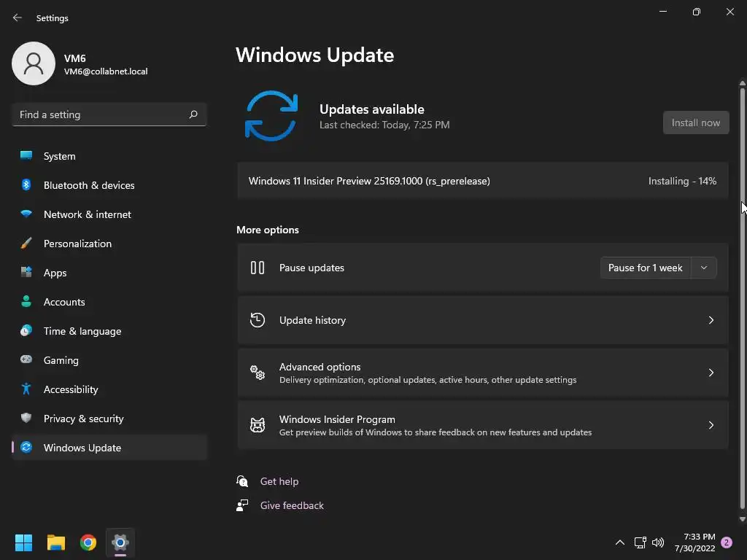This screenshot has height=560, width=747.
Task: Click the Give feedback icon
Action: point(242,505)
